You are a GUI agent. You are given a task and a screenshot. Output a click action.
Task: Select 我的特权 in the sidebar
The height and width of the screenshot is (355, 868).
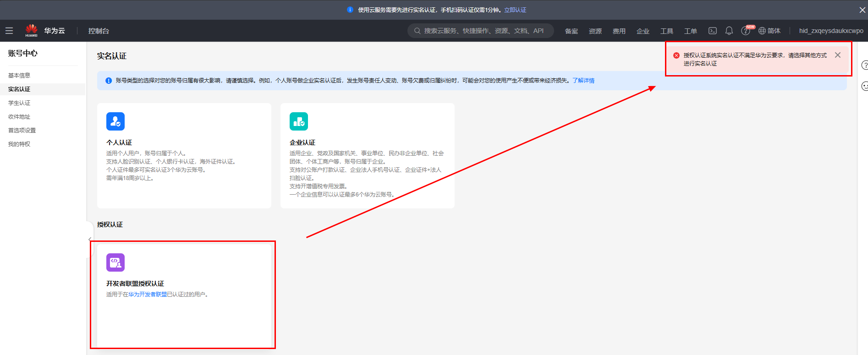19,144
